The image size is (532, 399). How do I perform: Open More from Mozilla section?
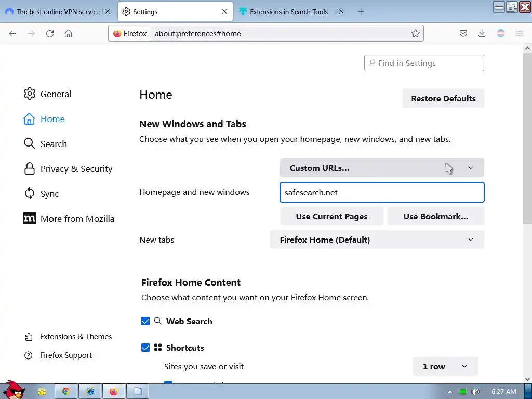[x=69, y=219]
